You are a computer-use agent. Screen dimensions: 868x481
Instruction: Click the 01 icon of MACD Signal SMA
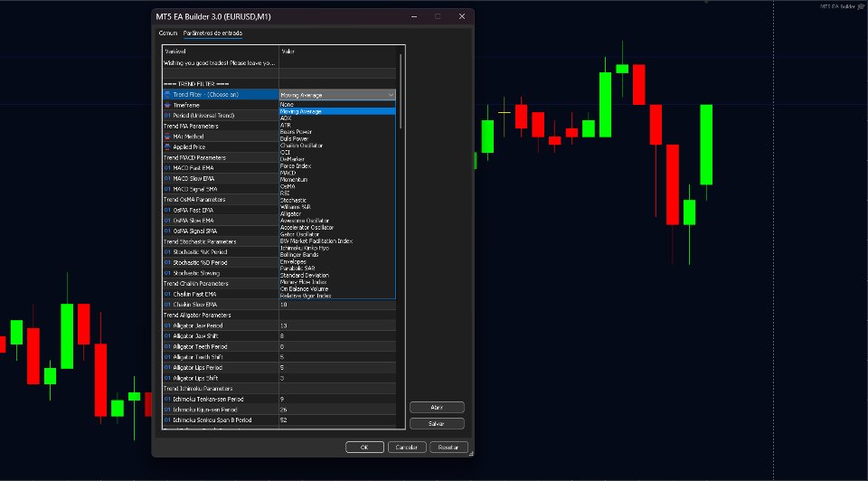click(x=167, y=189)
